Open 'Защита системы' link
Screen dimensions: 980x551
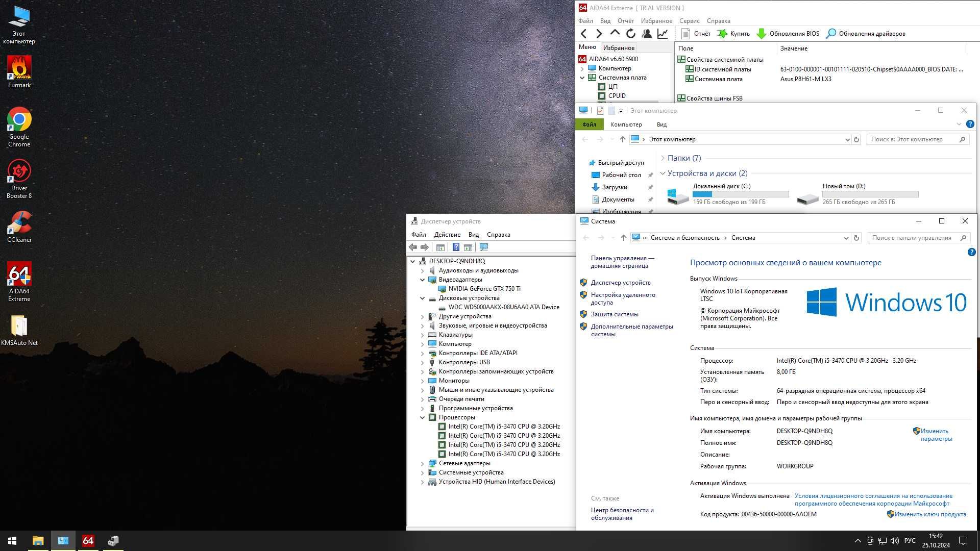pos(615,314)
